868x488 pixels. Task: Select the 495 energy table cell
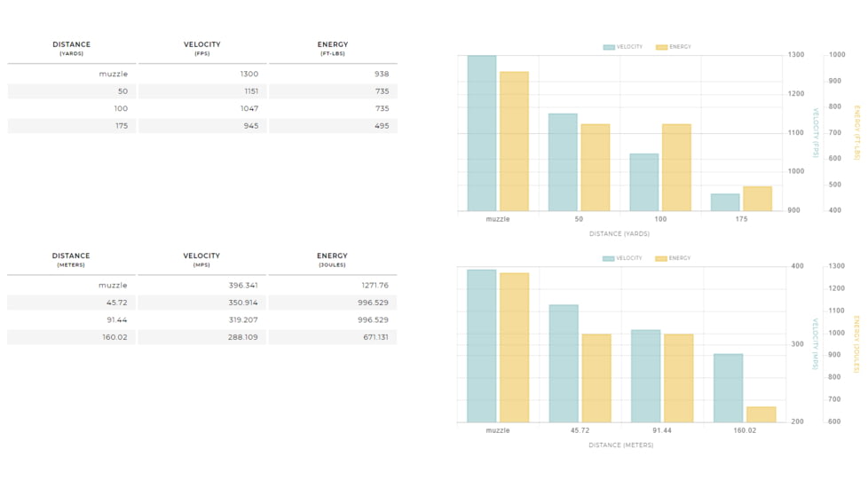[333, 126]
